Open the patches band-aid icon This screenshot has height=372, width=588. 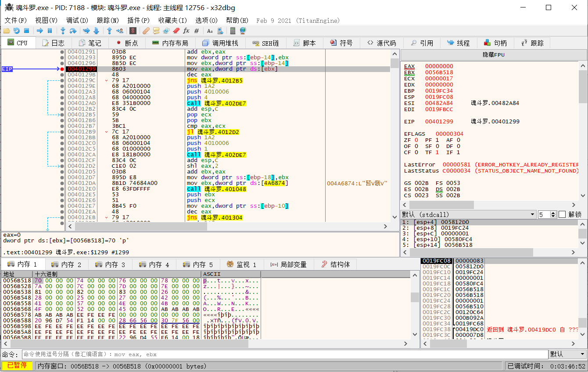pyautogui.click(x=146, y=31)
